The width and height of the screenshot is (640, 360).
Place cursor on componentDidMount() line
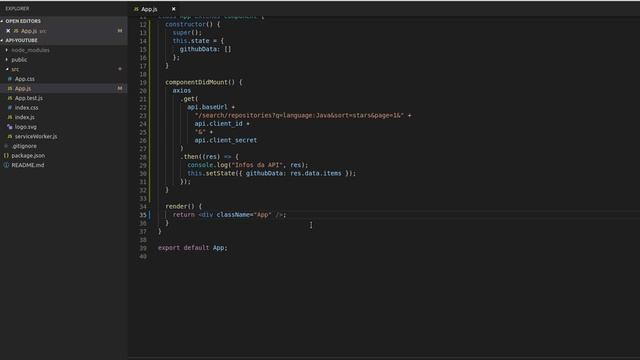tap(204, 82)
